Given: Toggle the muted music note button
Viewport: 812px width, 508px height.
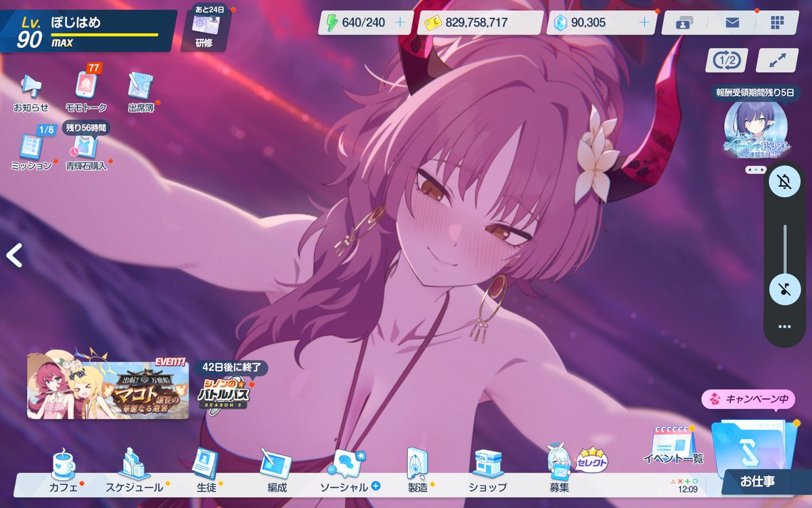Looking at the screenshot, I should [785, 289].
